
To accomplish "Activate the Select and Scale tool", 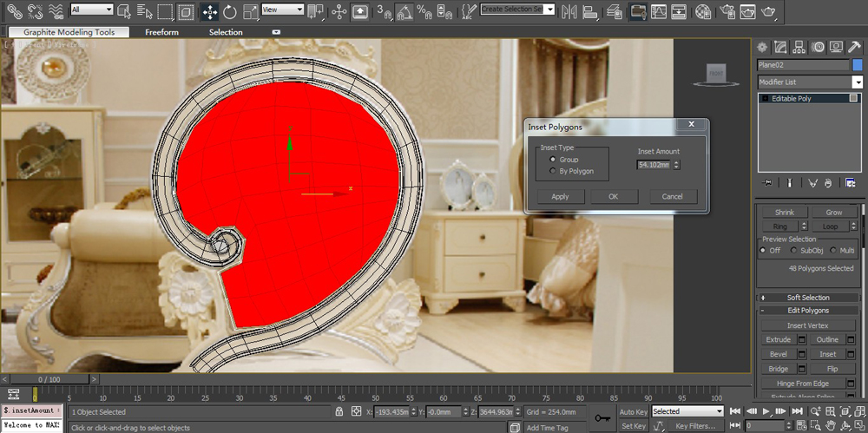I will click(251, 10).
